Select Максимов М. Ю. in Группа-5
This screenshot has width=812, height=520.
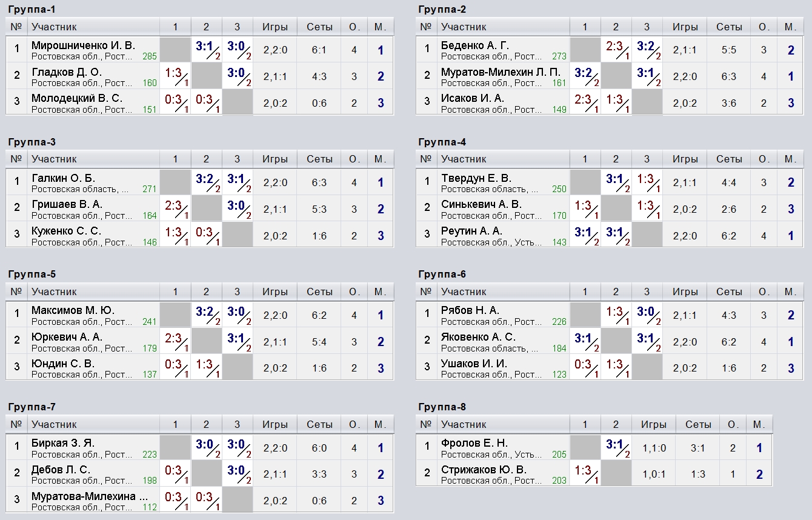(73, 310)
